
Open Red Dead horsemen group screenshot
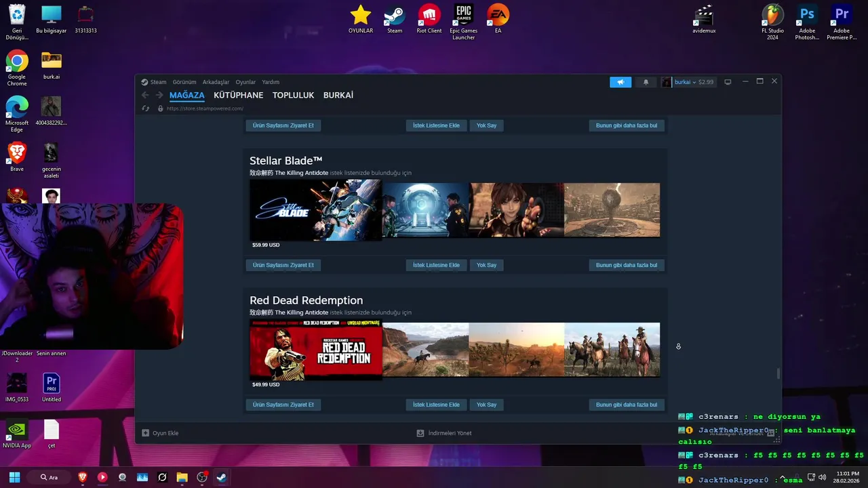coord(612,350)
